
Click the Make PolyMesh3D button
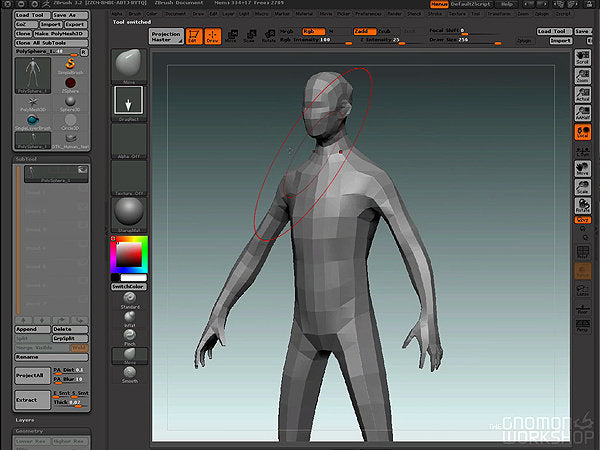pos(61,33)
